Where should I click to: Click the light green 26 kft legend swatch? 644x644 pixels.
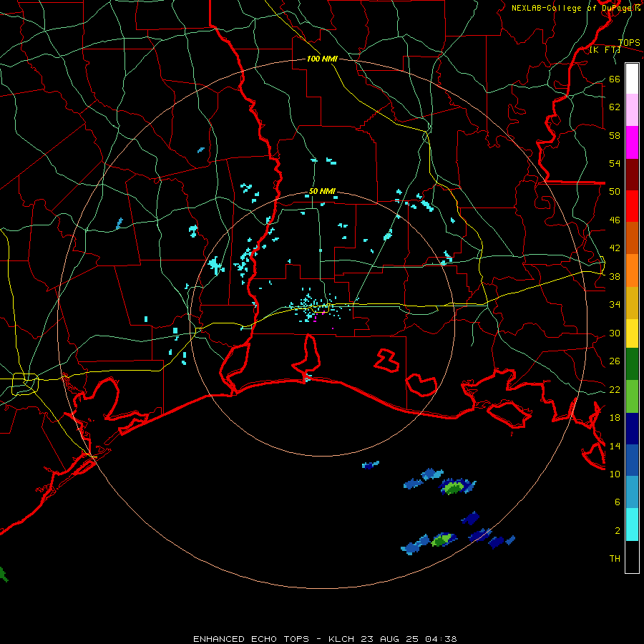(632, 396)
